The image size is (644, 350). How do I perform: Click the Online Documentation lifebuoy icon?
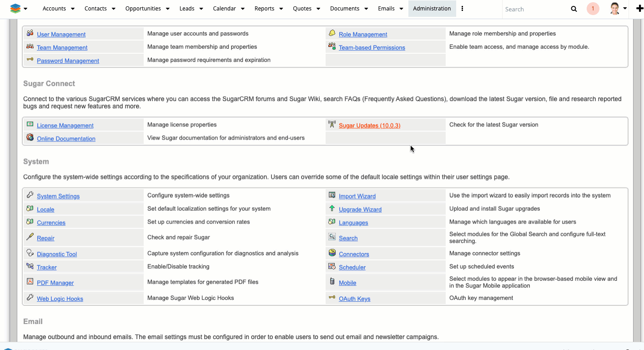click(30, 137)
